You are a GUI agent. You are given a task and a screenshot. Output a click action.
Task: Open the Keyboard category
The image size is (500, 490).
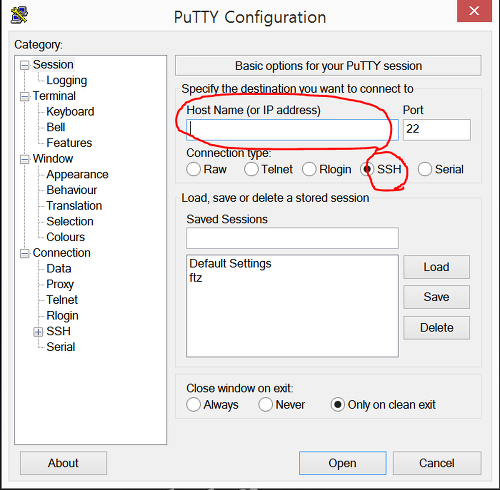pos(70,112)
